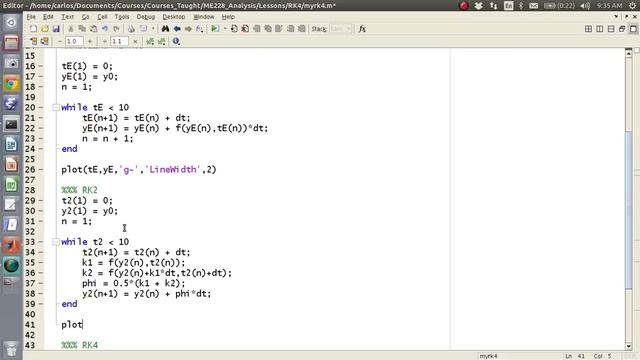Screen dimensions: 640x360
Task: Clear all breakpoints using red X icon
Action: pyautogui.click(x=245, y=29)
